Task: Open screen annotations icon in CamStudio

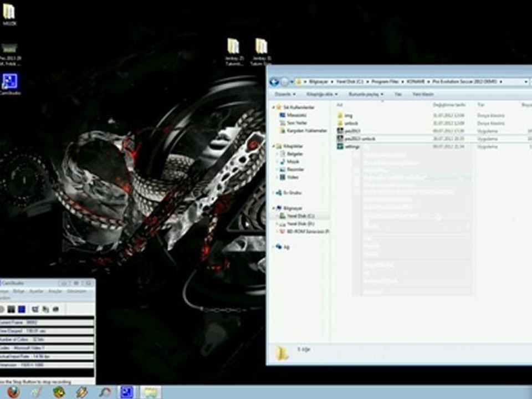Action: [x=56, y=309]
